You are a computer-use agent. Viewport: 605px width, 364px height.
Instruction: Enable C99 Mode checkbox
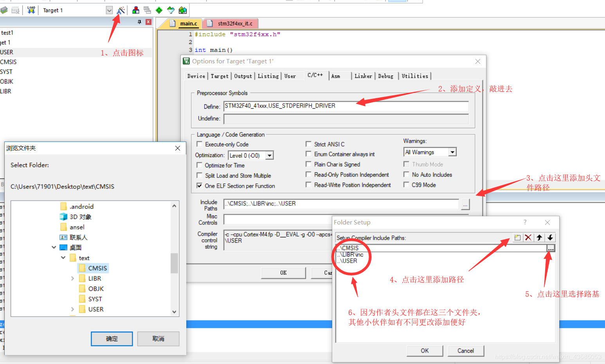click(406, 185)
